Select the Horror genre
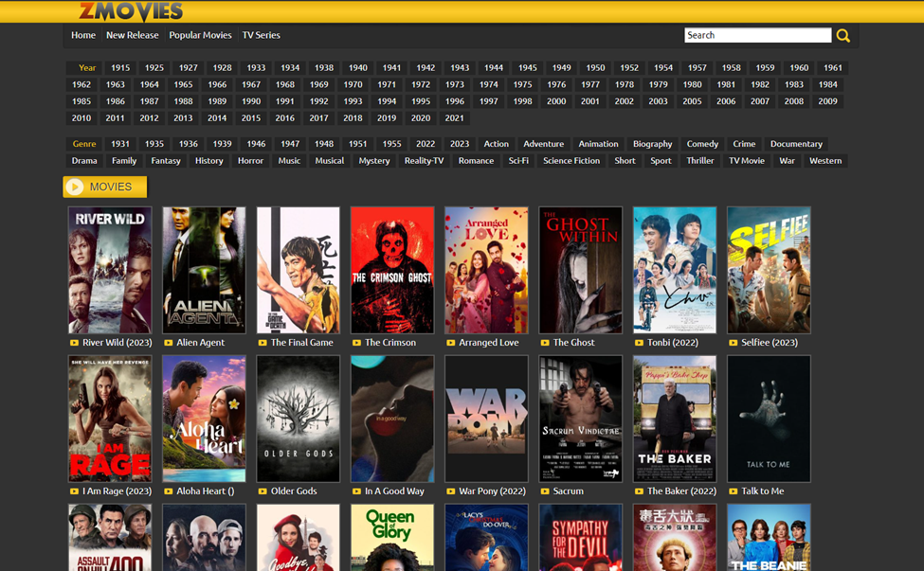 250,161
